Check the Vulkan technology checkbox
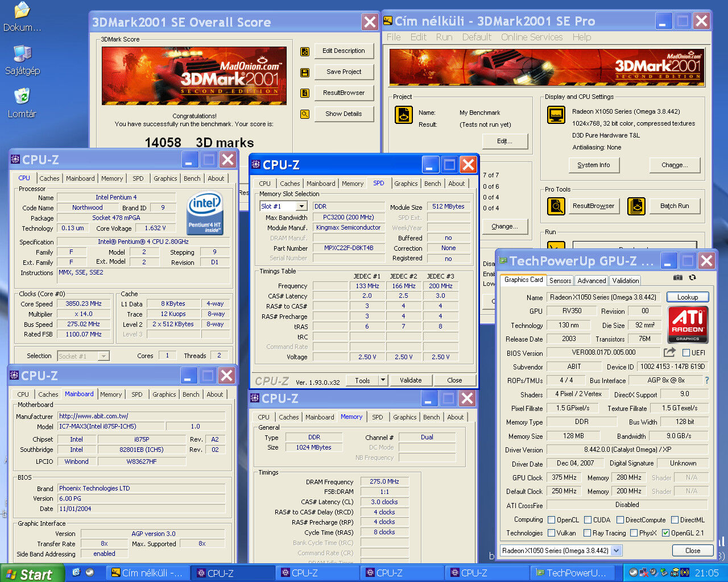 tap(551, 533)
